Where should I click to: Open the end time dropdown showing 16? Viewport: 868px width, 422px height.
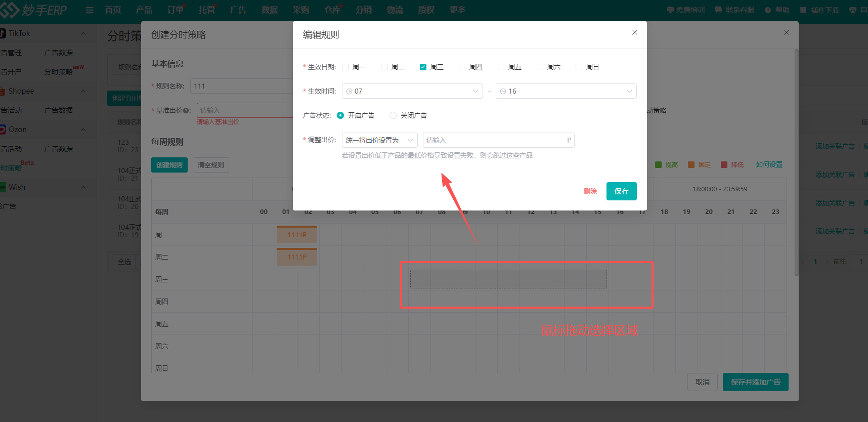click(x=566, y=91)
